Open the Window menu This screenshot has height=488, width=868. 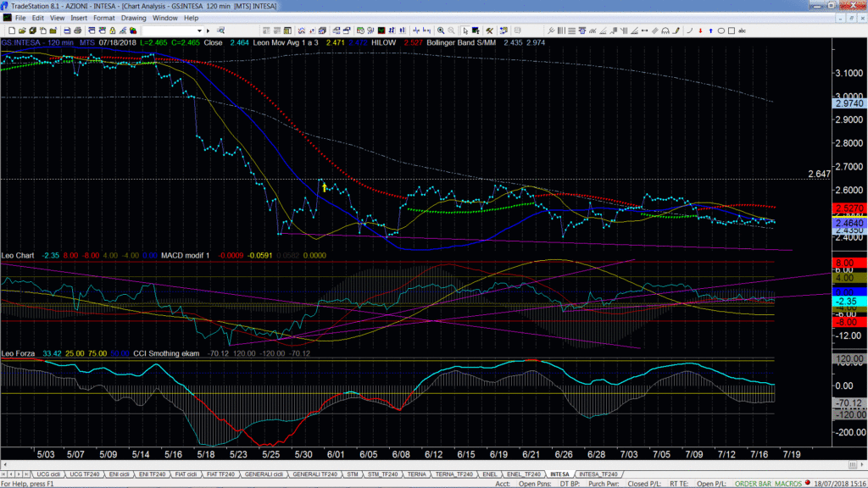(165, 19)
